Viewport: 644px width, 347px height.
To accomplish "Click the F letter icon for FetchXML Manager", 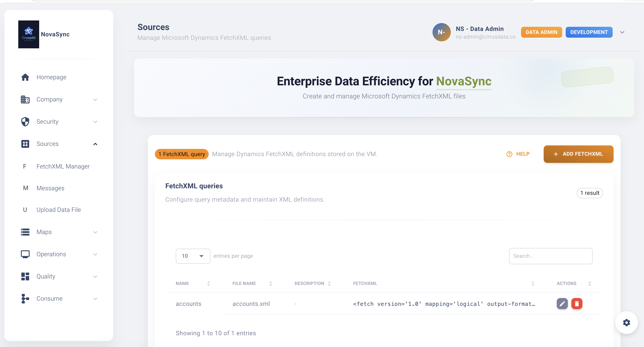I will pos(25,166).
